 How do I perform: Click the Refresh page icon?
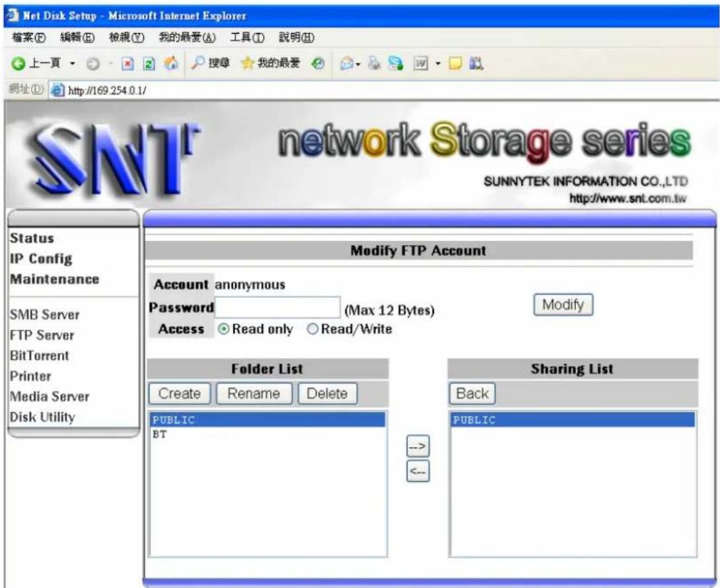point(149,63)
